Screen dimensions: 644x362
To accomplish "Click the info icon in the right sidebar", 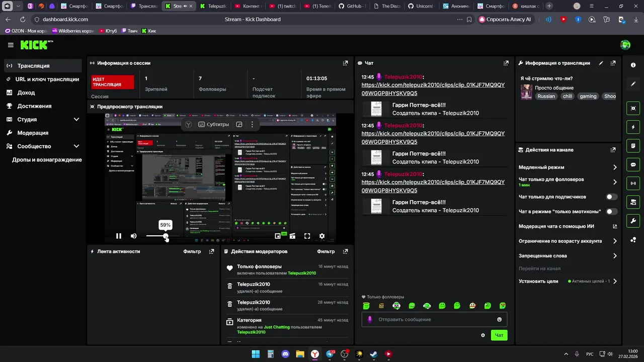I will pyautogui.click(x=633, y=65).
